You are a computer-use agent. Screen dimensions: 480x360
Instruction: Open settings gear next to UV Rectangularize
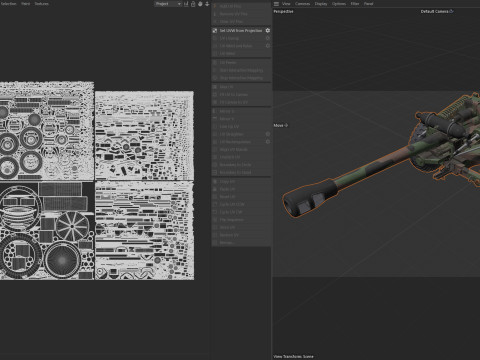click(x=268, y=142)
